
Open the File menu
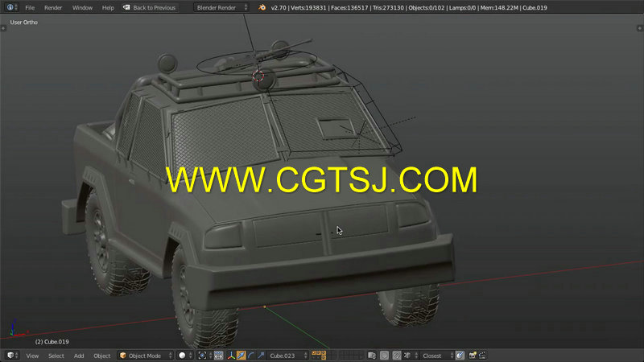30,7
